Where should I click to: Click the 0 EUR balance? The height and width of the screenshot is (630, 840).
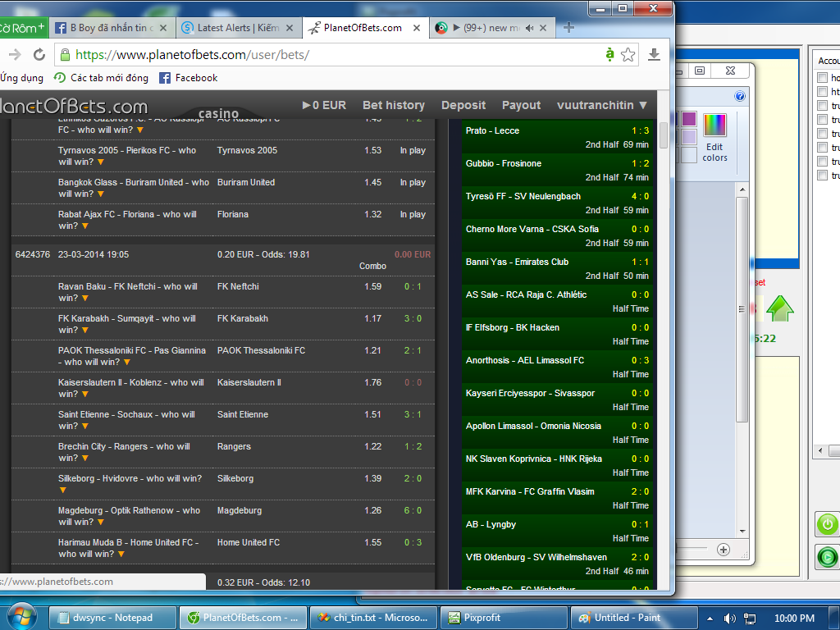[324, 105]
